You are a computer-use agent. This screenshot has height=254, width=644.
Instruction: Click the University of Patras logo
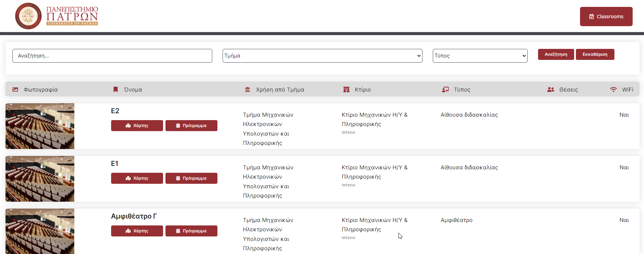tap(57, 16)
